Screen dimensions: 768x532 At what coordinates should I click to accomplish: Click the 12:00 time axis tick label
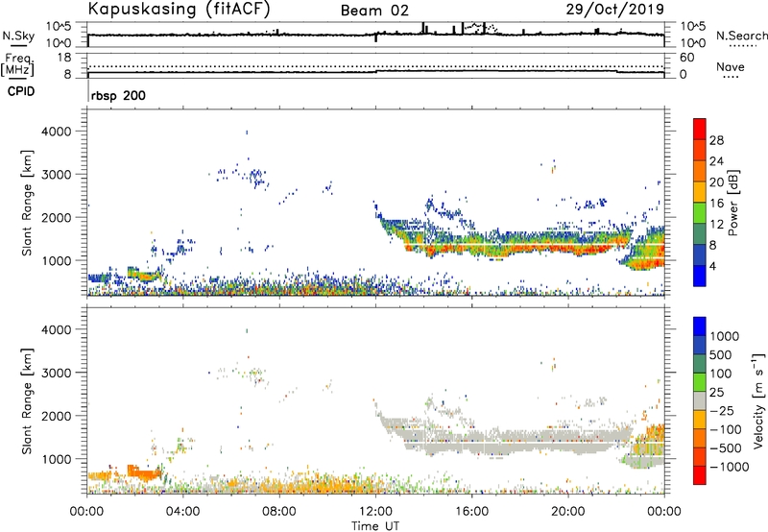[x=375, y=512]
